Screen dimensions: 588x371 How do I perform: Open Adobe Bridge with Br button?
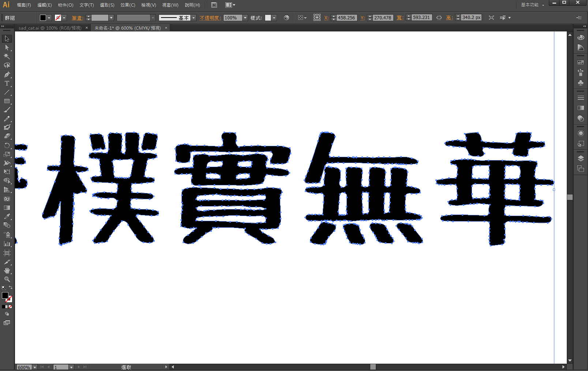(x=214, y=5)
